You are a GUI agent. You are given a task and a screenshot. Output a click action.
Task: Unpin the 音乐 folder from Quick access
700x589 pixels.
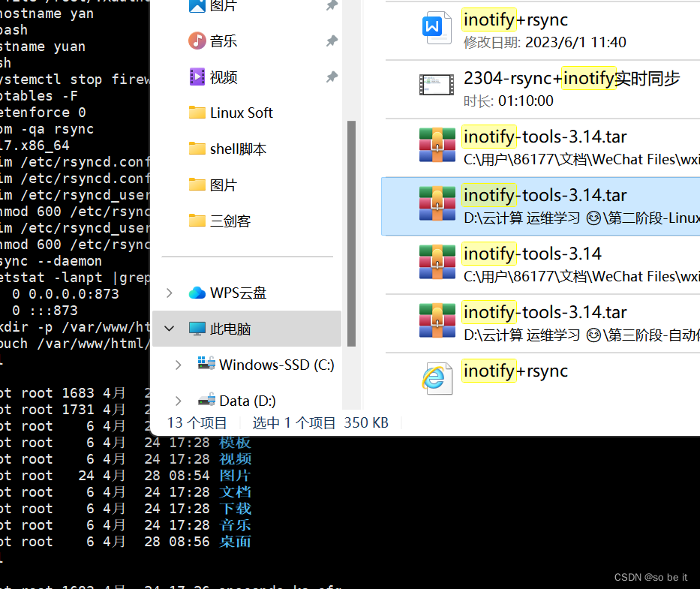point(331,41)
